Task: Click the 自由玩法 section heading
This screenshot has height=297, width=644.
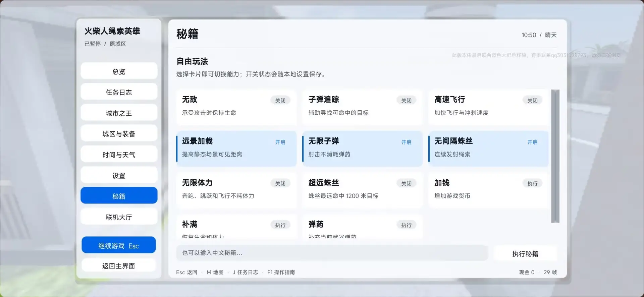Action: (x=192, y=61)
